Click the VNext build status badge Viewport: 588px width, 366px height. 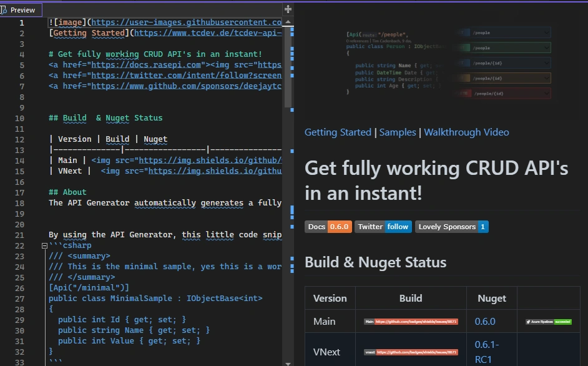[411, 352]
